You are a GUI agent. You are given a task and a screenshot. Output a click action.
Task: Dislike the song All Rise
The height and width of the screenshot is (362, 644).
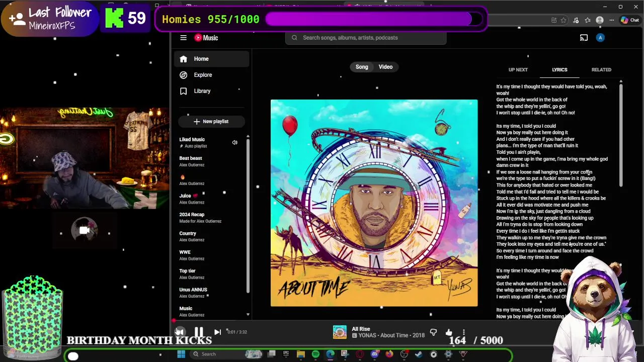pos(433,332)
